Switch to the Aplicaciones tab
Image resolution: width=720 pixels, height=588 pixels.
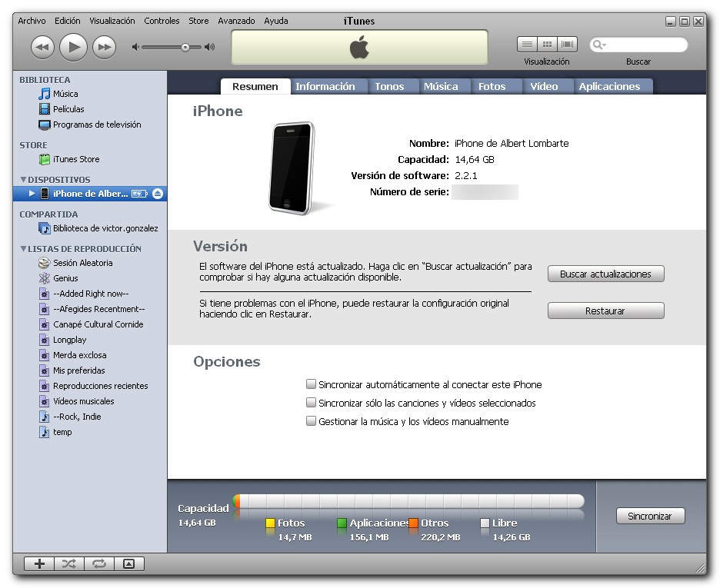pos(613,86)
